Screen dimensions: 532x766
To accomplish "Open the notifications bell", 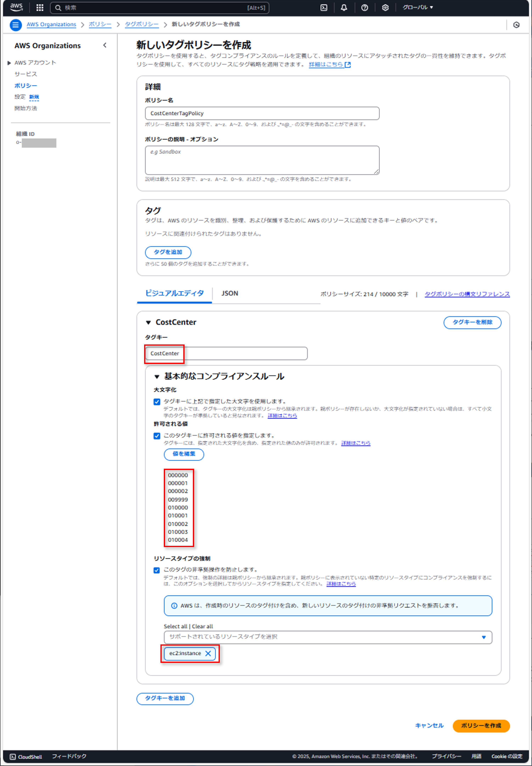I will (344, 8).
